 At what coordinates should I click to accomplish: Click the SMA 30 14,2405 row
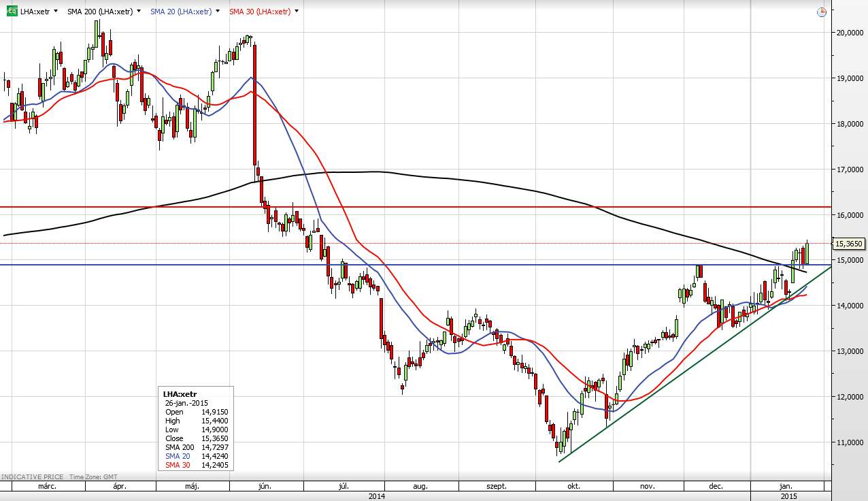coord(197,465)
